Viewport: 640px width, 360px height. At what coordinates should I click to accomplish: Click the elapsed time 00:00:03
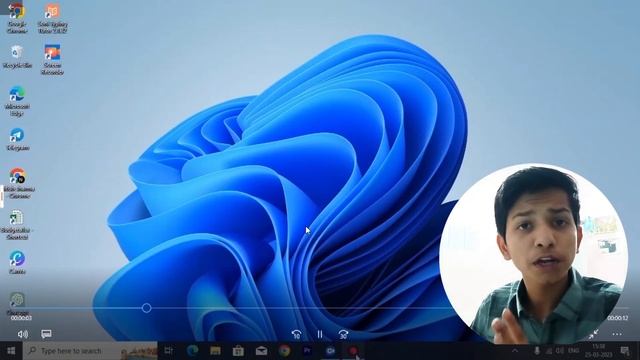(21, 318)
